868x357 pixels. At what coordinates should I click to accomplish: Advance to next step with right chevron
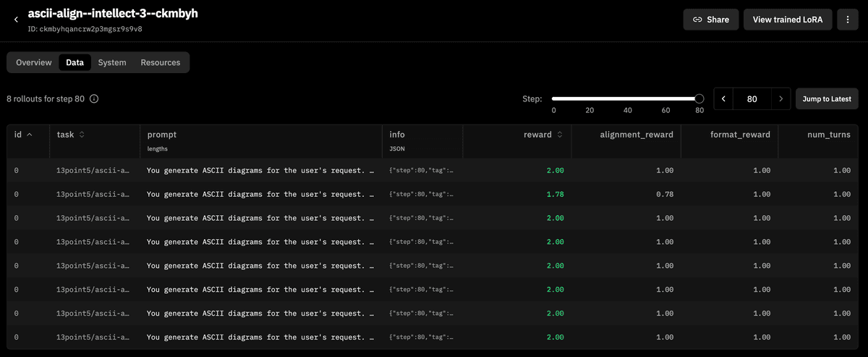[x=780, y=98]
